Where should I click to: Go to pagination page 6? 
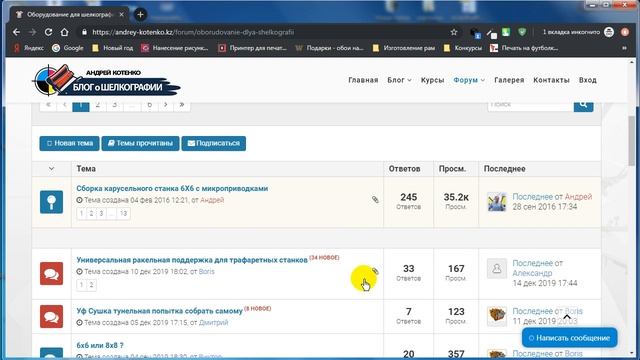click(x=149, y=105)
